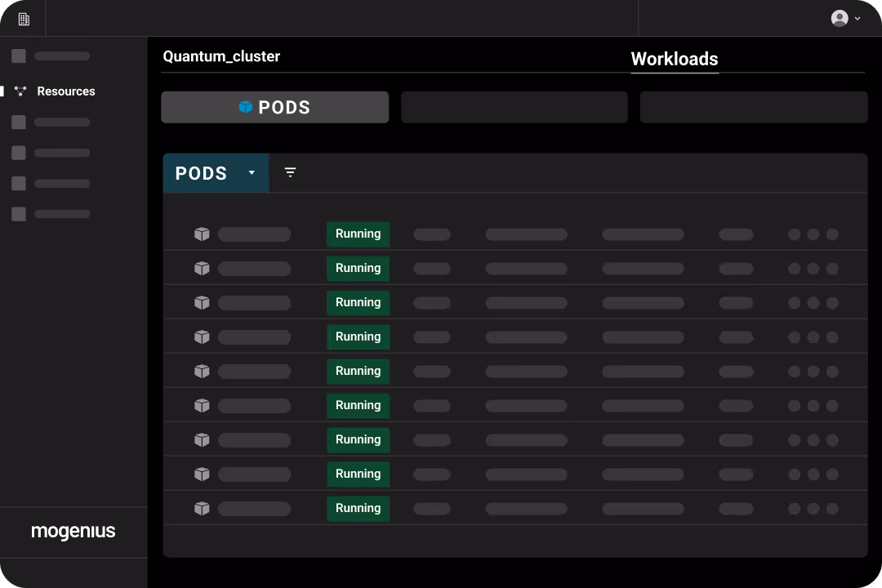
Task: Switch to the Workloads tab
Action: coord(674,59)
